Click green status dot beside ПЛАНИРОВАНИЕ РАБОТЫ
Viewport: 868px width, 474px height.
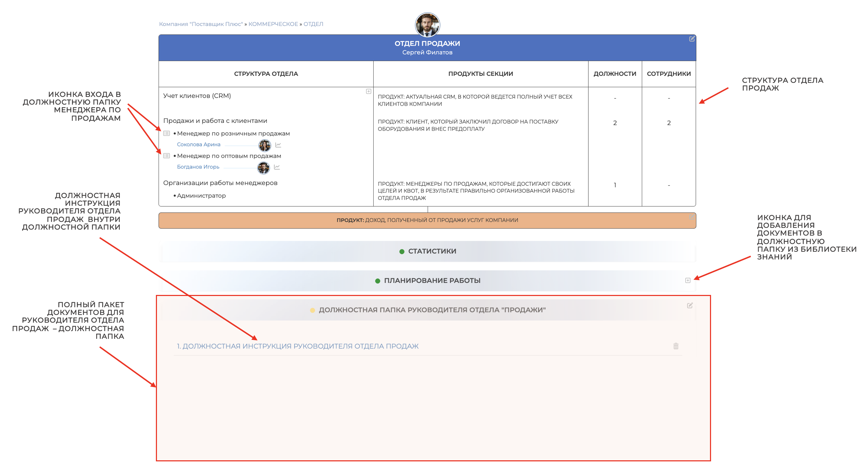pos(378,281)
